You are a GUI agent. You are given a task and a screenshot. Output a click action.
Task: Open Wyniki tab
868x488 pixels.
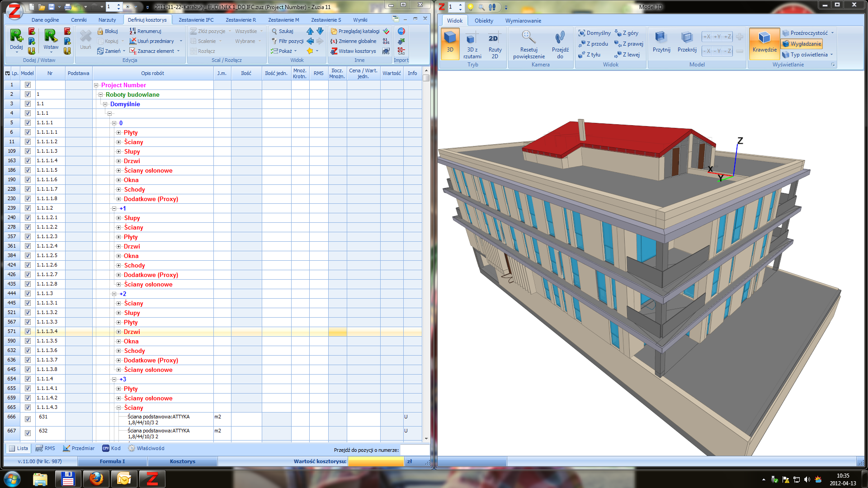click(x=360, y=20)
